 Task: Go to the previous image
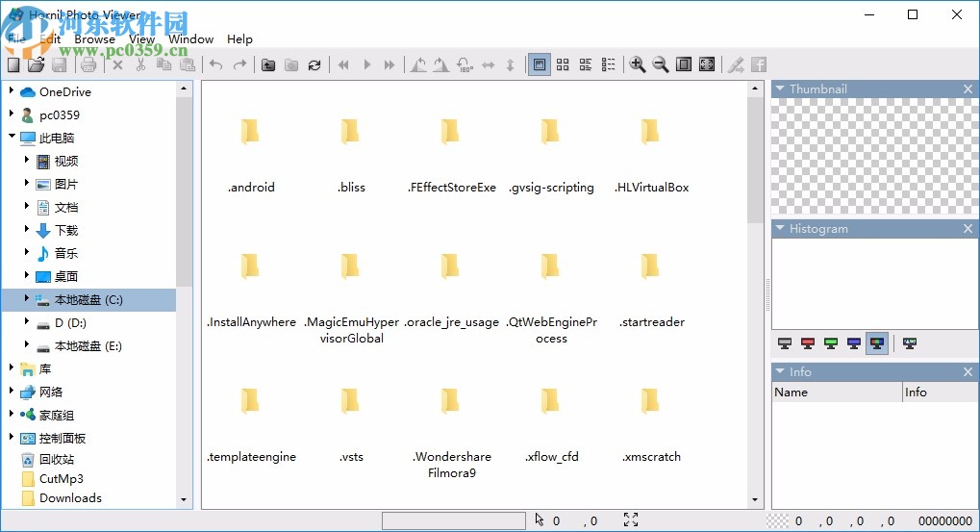pyautogui.click(x=343, y=64)
